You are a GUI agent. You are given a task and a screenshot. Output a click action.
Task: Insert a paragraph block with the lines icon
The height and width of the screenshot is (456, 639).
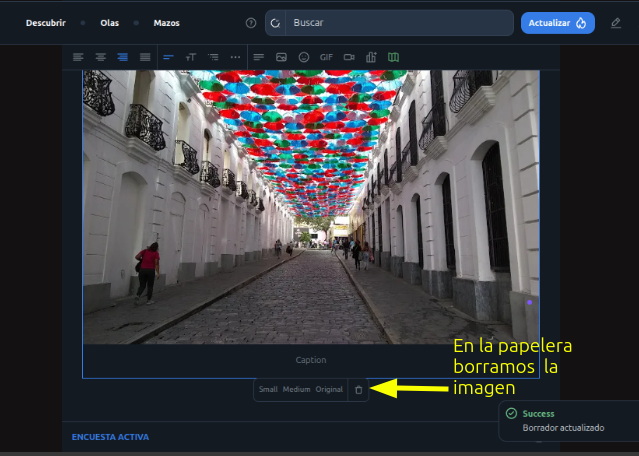[x=259, y=57]
